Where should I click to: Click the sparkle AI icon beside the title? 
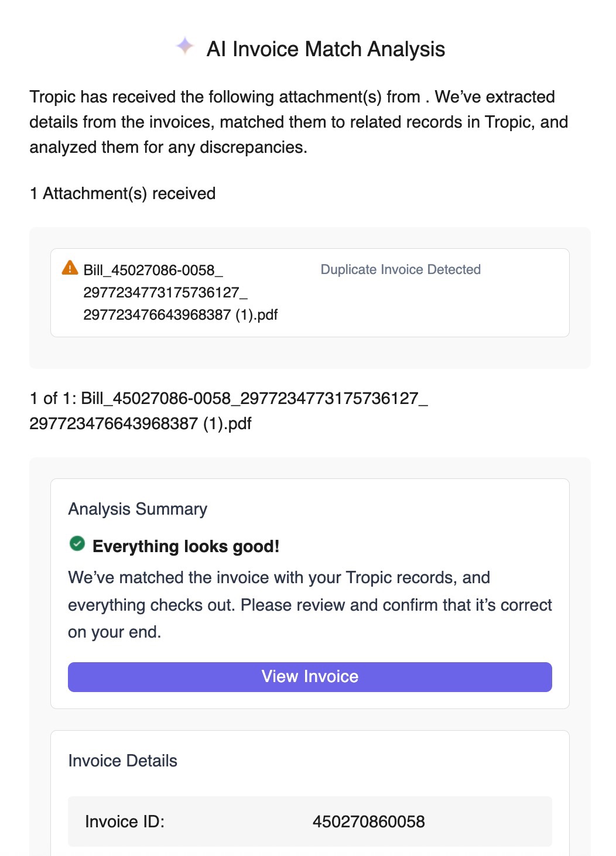[185, 46]
